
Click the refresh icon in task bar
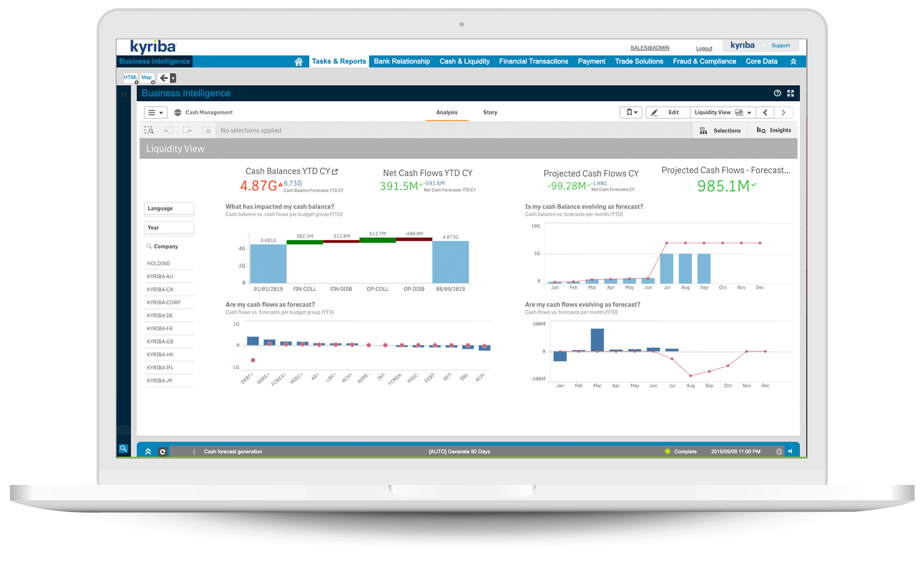[x=162, y=452]
